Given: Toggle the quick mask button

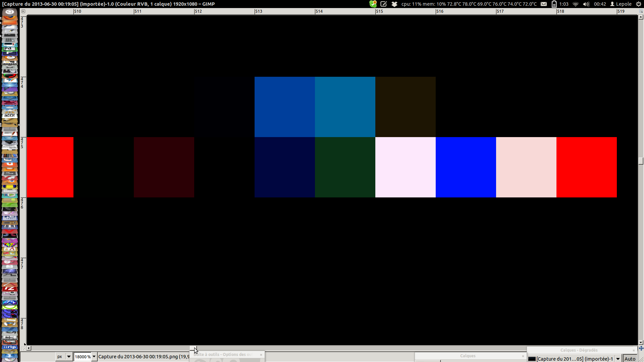Looking at the screenshot, I should tap(23, 348).
